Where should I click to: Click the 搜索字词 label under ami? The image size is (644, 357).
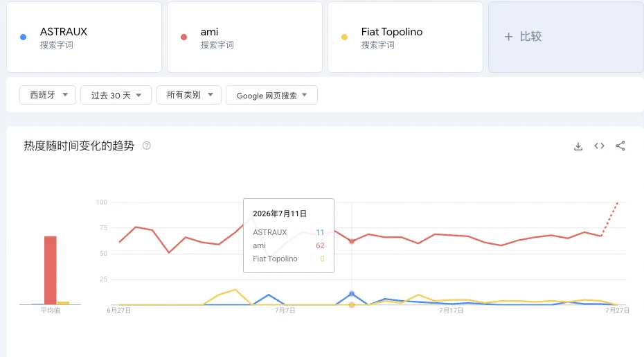click(x=217, y=45)
